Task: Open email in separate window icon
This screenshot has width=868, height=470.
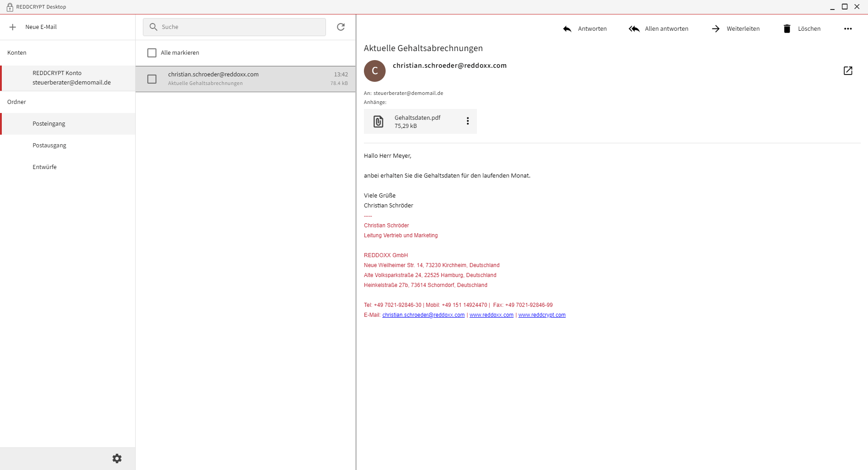Action: pyautogui.click(x=848, y=71)
